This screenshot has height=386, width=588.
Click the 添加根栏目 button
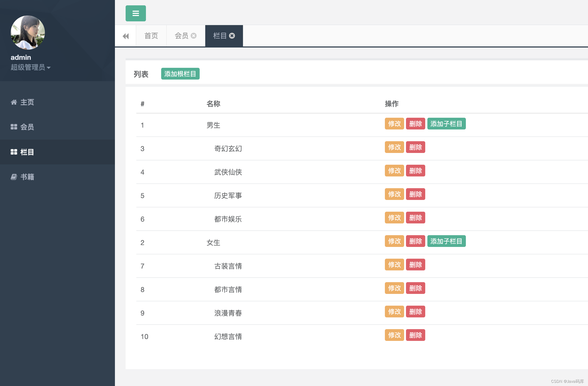click(x=180, y=74)
